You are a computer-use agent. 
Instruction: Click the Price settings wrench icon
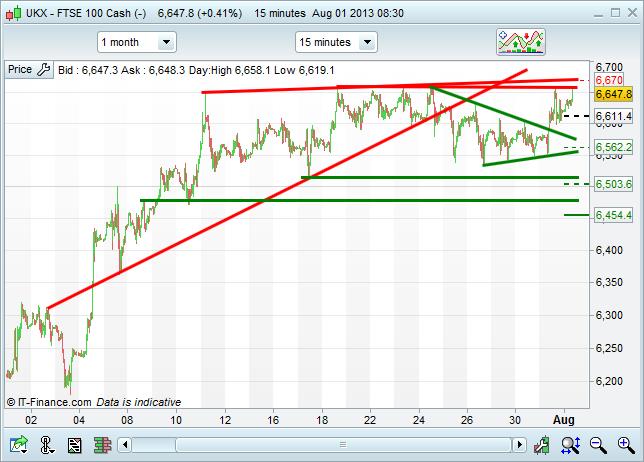(44, 69)
